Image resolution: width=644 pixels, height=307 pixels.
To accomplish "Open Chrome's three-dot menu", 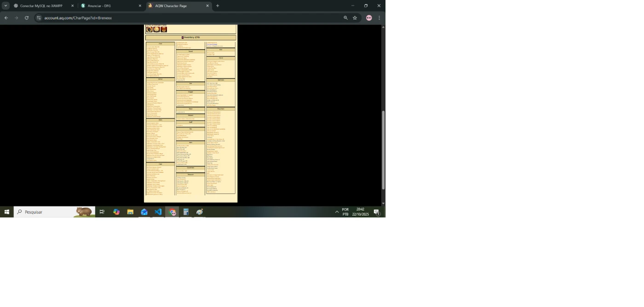I will [379, 18].
